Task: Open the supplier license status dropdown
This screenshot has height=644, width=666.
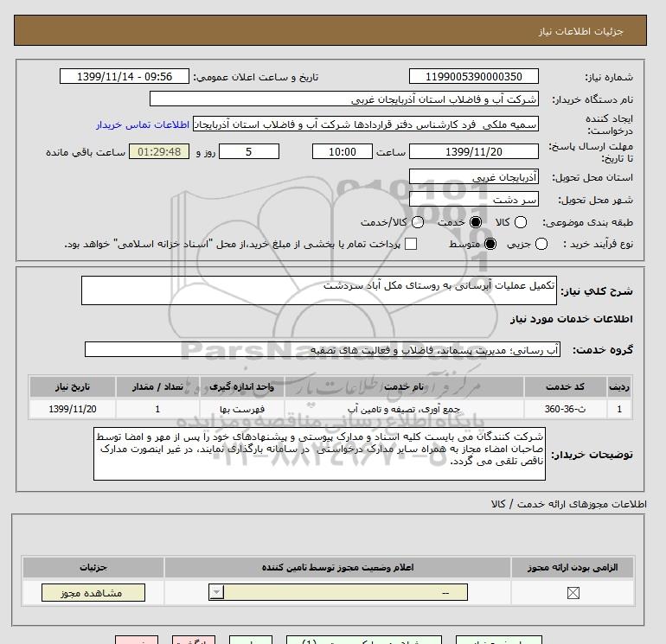Action: coord(338,592)
